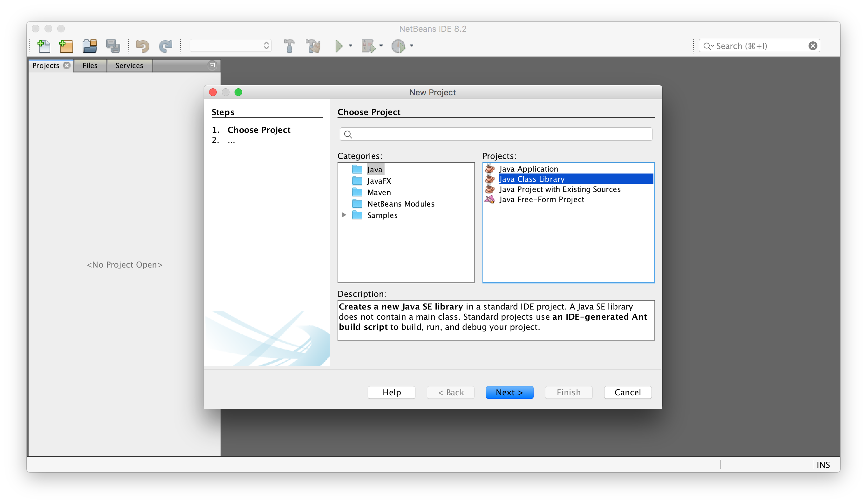Open the Debug Project dropdown arrow

pyautogui.click(x=381, y=46)
